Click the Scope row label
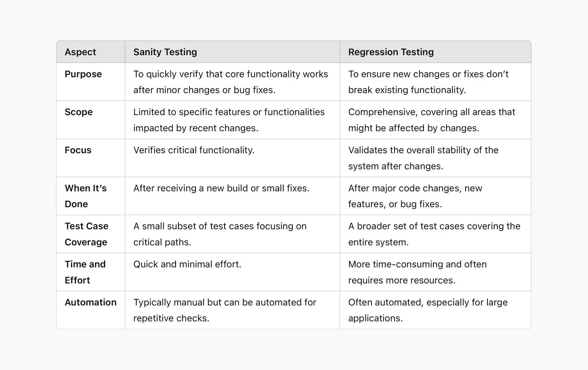 click(x=79, y=112)
